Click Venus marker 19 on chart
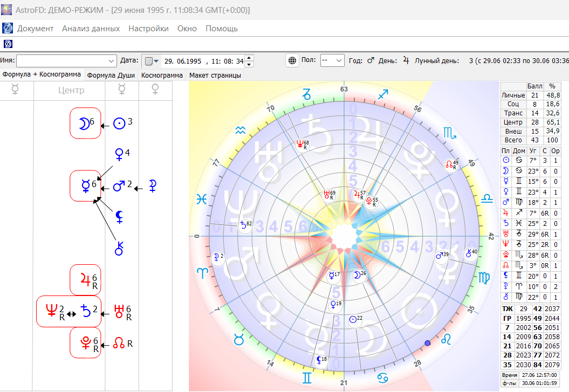Screen dimensions: 569x392 click(x=335, y=305)
